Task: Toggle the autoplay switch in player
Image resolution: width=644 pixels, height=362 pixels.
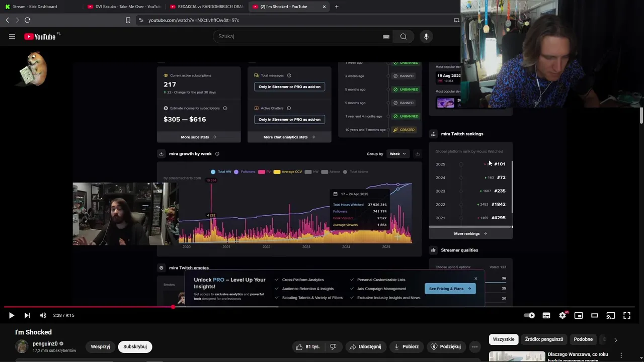Action: [x=529, y=315]
